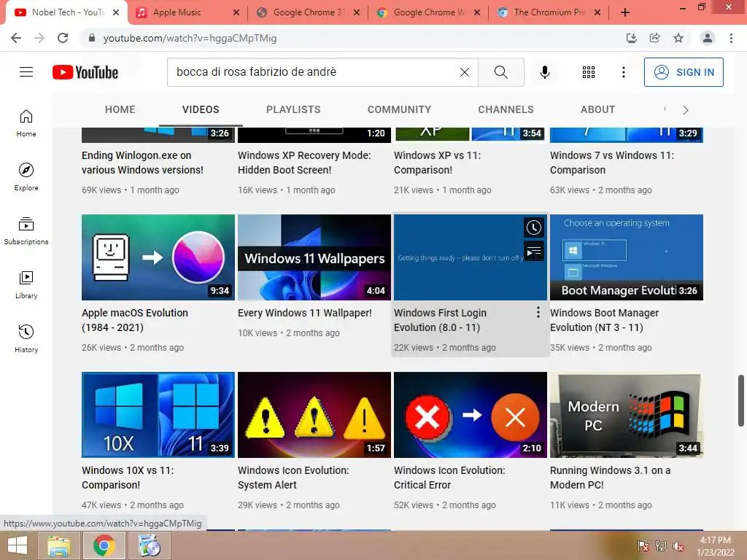747x560 pixels.
Task: Select the VIDEOS channel tab
Action: click(x=201, y=109)
